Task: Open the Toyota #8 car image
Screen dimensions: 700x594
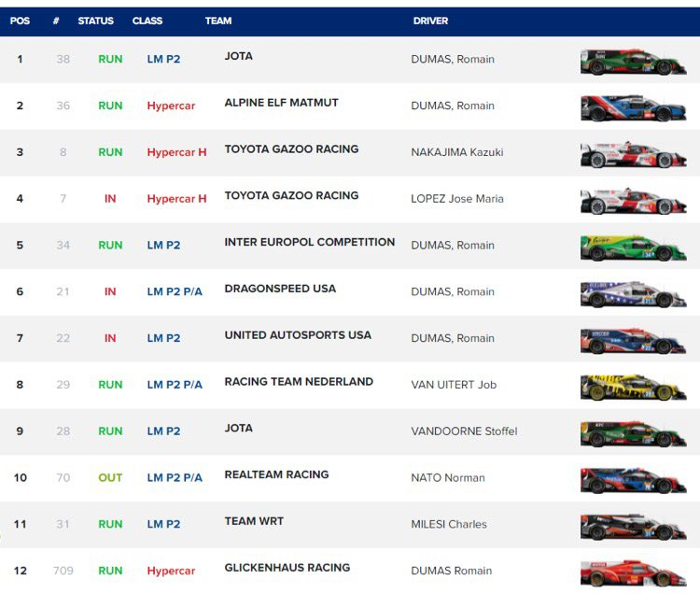Action: 633,154
